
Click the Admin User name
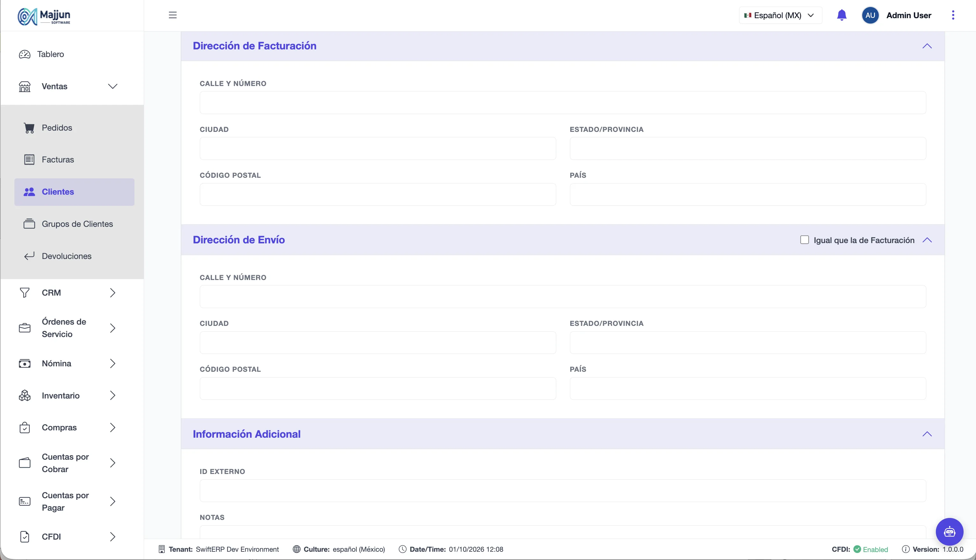909,15
